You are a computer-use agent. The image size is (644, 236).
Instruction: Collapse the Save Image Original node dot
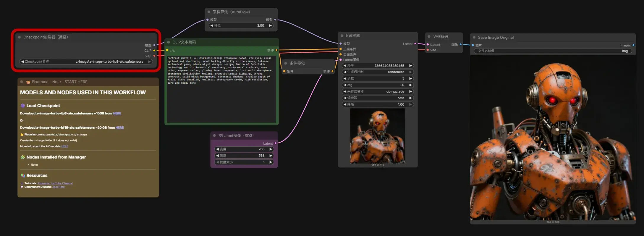(x=474, y=37)
